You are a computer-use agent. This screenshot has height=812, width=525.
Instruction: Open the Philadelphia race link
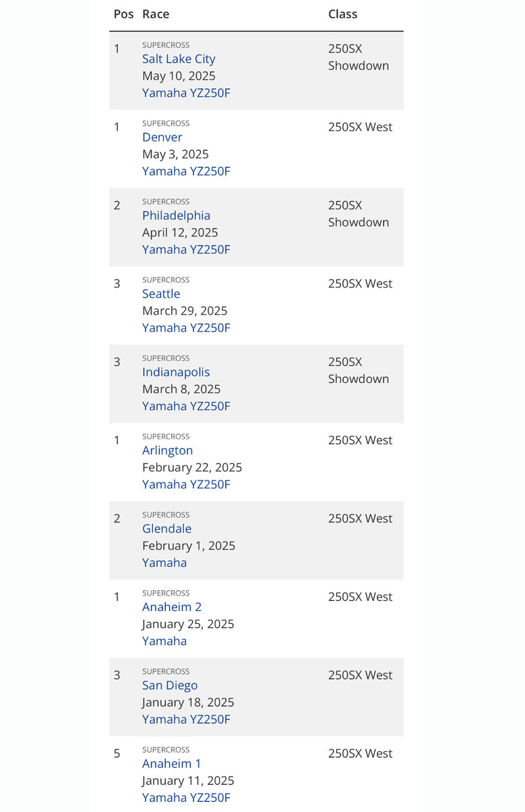pyautogui.click(x=176, y=216)
